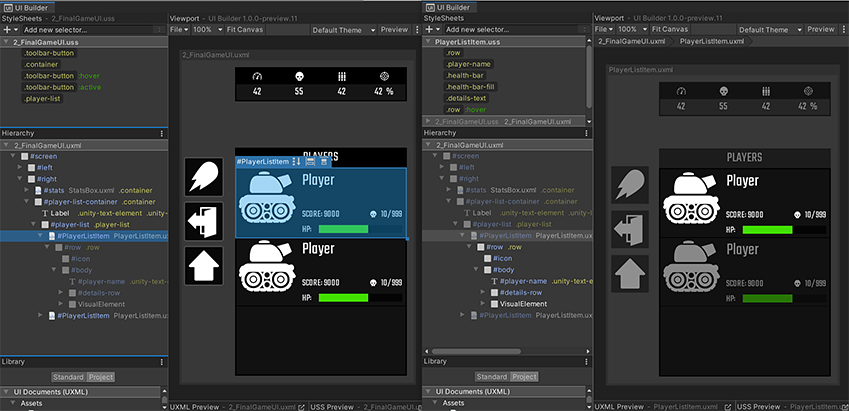Viewport: 849px width, 411px height.
Task: Click the up arrow icon in left viewport
Action: (204, 266)
